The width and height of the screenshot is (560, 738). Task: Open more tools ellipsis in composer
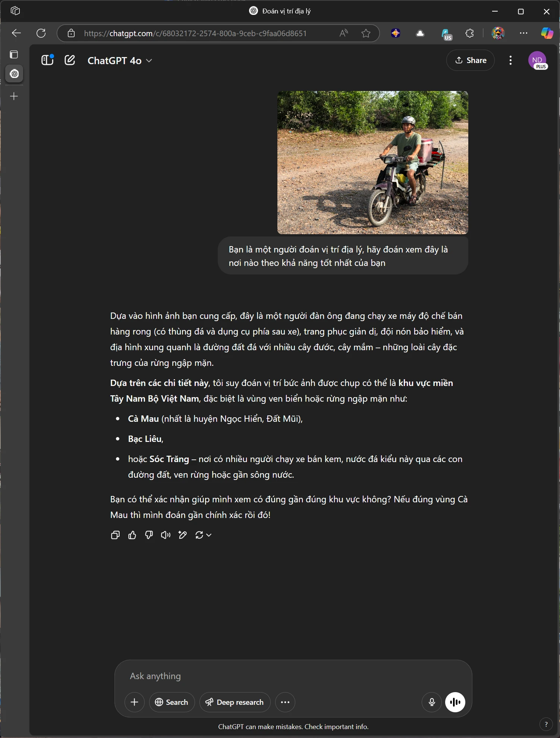[285, 702]
